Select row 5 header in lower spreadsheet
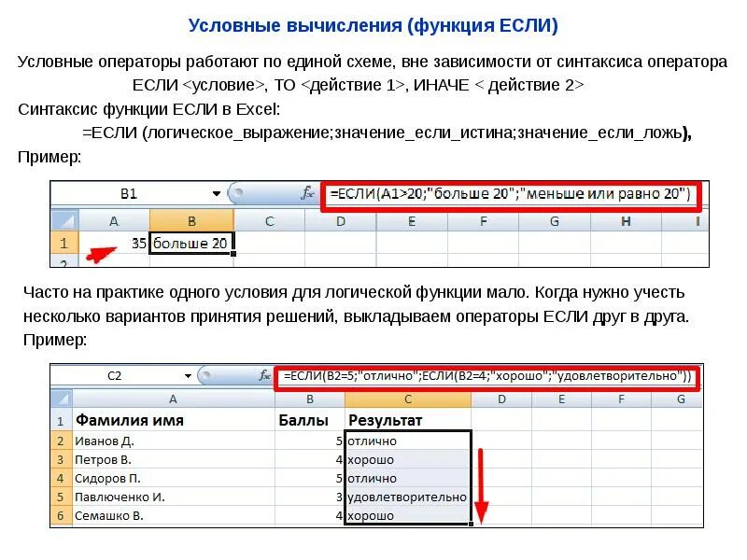The image size is (747, 560). 62,497
